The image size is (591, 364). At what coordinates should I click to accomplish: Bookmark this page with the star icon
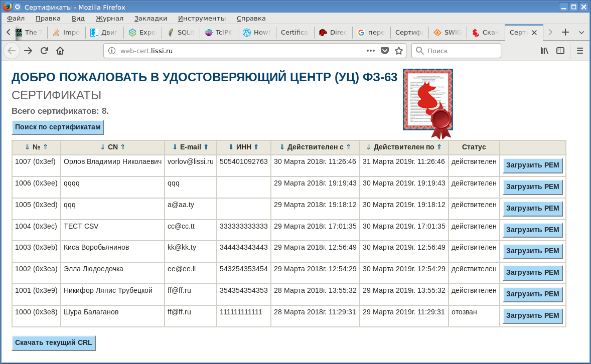click(399, 51)
